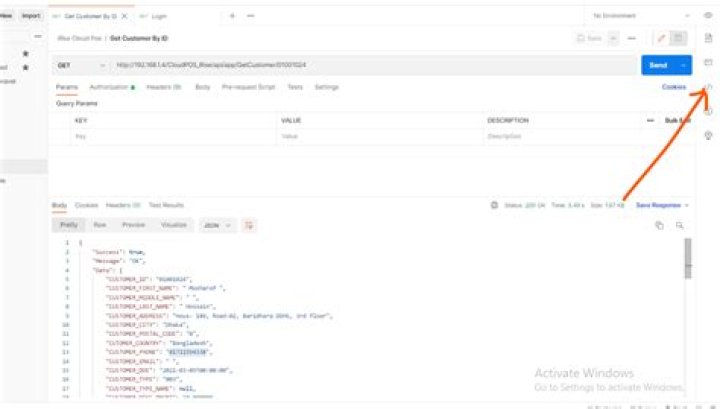The height and width of the screenshot is (409, 720).
Task: Open Send button dropdown arrow
Action: tap(684, 65)
